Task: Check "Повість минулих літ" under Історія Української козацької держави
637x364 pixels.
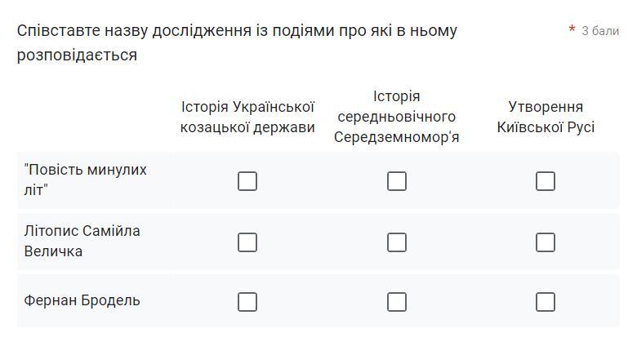Action: [x=247, y=180]
